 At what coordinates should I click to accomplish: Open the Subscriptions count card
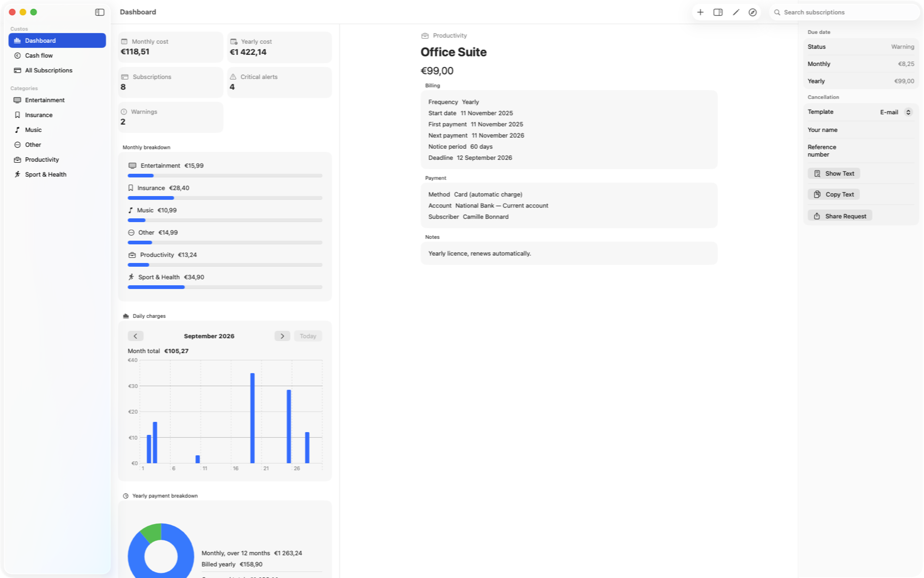pos(170,82)
